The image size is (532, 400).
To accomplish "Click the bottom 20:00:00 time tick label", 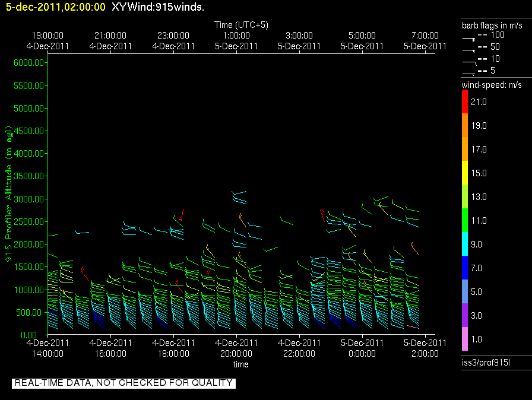I will click(236, 353).
